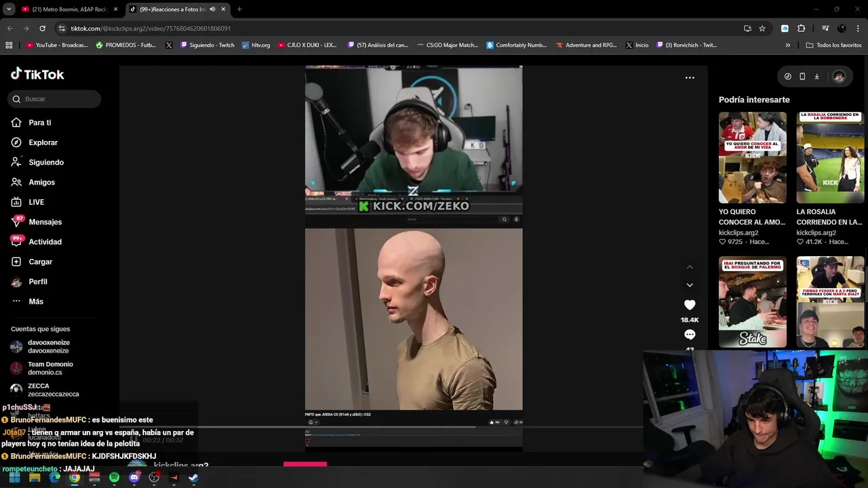Open the Windows Start menu
This screenshot has height=488, width=868.
(x=15, y=478)
